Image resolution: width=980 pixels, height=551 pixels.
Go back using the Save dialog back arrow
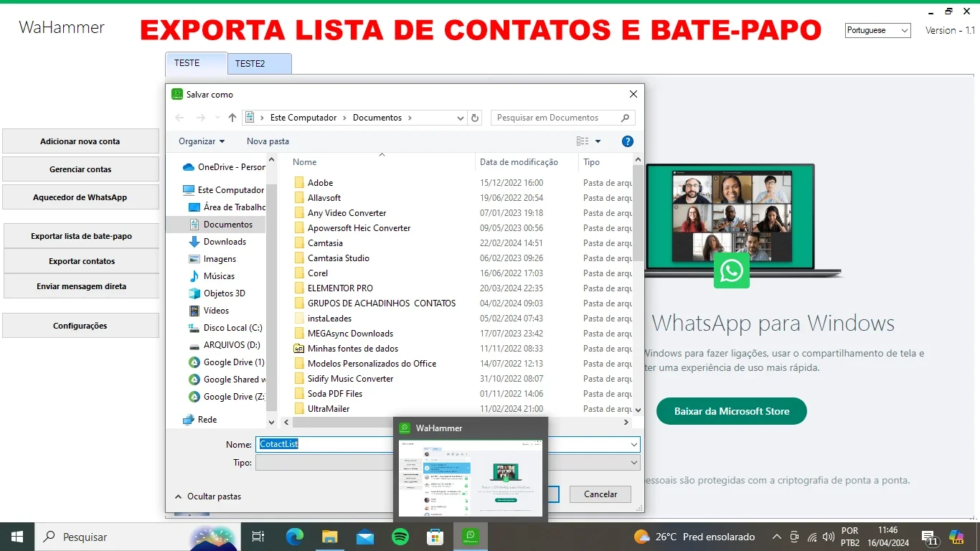pyautogui.click(x=179, y=118)
